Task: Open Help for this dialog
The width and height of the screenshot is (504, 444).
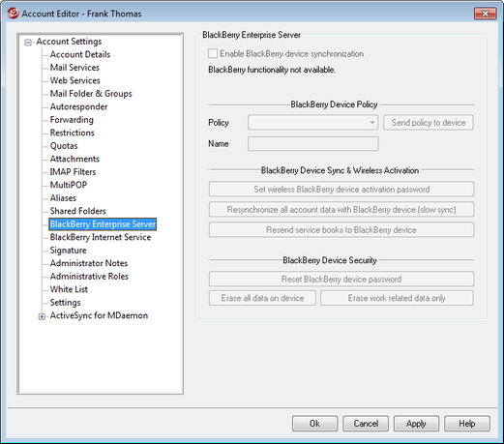Action: pos(467,424)
